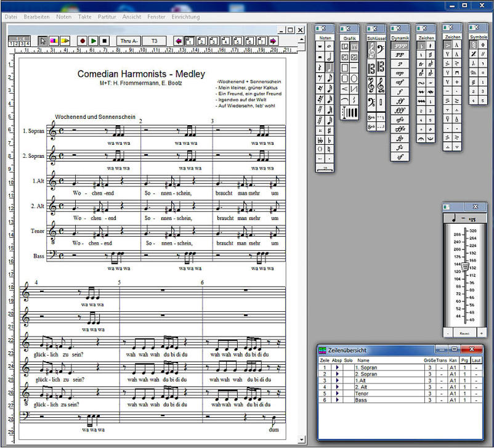This screenshot has height=448, width=494.
Task: Go to page 3 using toolbar page icon
Action: click(214, 41)
